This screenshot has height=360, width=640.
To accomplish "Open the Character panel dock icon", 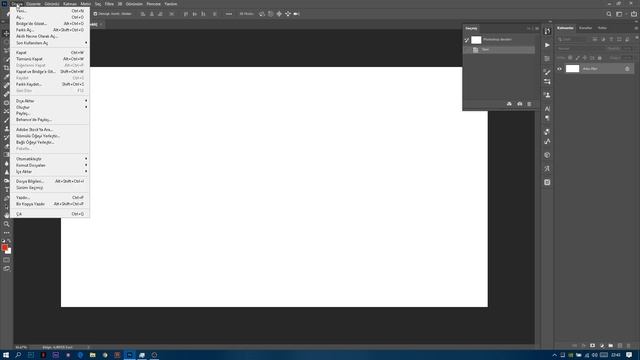I will (547, 109).
